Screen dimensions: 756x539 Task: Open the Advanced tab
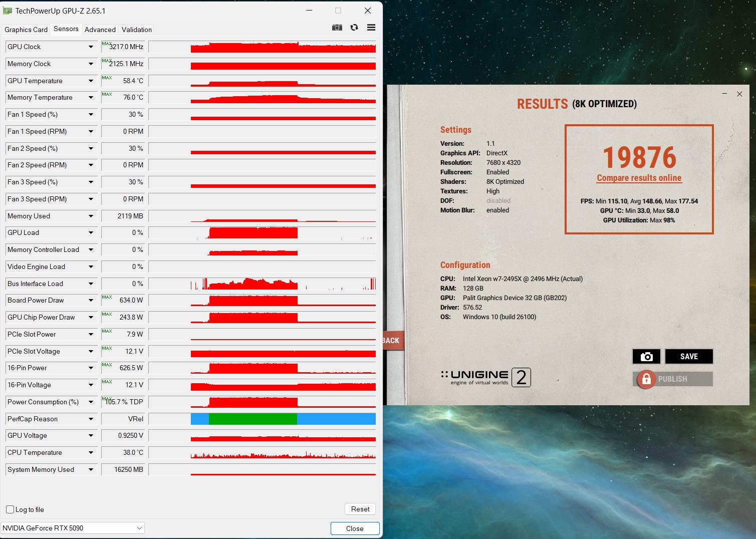pyautogui.click(x=100, y=30)
